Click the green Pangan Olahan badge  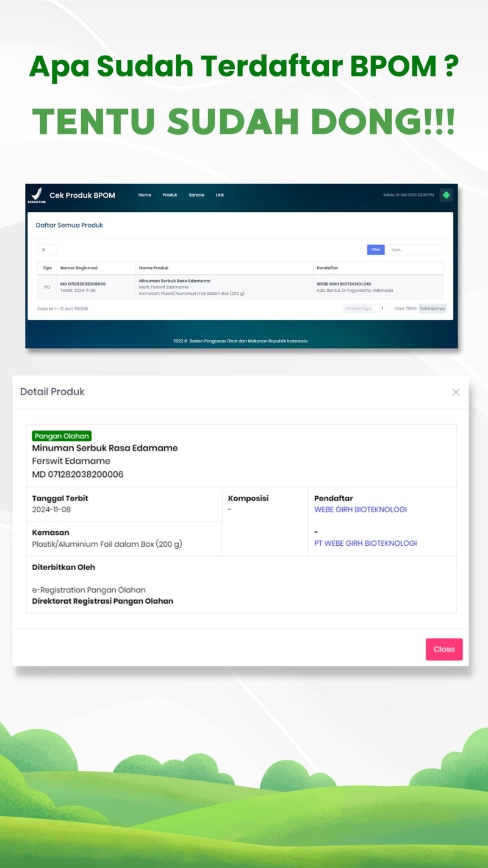click(62, 436)
